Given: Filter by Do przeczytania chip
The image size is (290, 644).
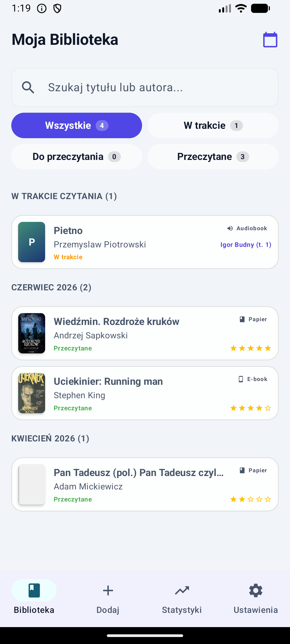Looking at the screenshot, I should tap(77, 157).
